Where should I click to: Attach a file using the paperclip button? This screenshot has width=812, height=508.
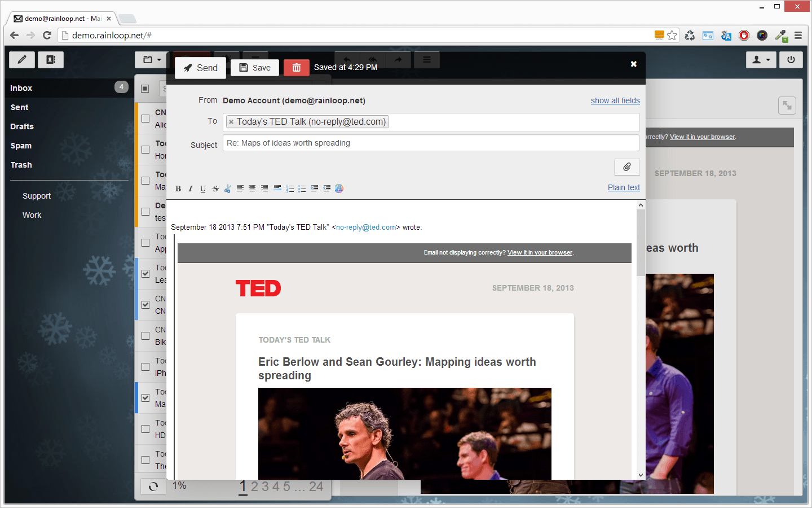coord(627,167)
